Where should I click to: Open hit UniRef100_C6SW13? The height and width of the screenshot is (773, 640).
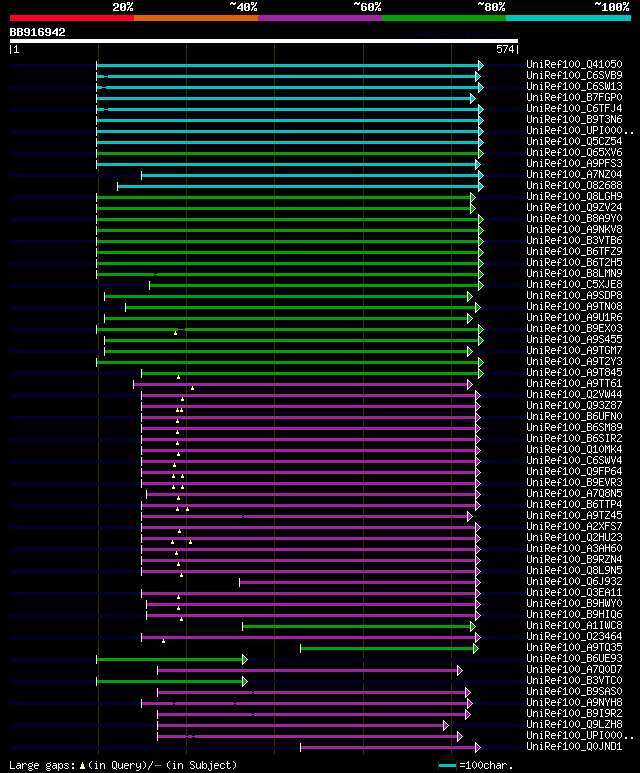[574, 86]
